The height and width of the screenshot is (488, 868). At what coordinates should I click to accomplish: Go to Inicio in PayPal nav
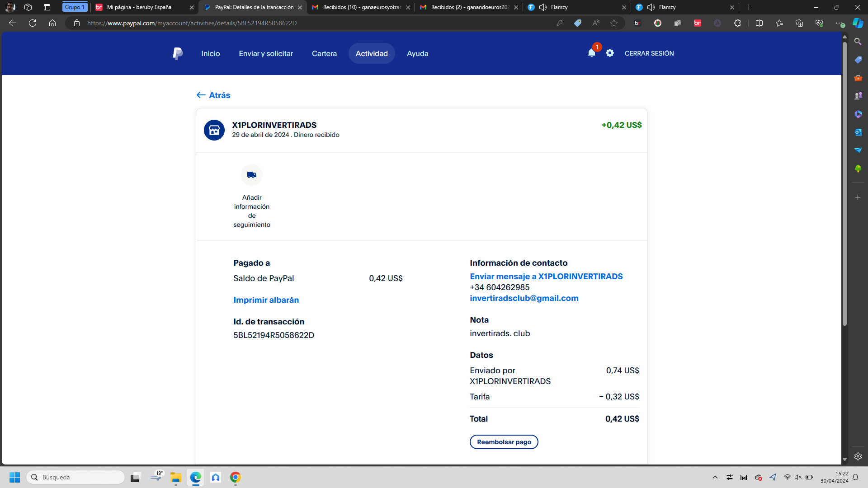[x=211, y=53]
